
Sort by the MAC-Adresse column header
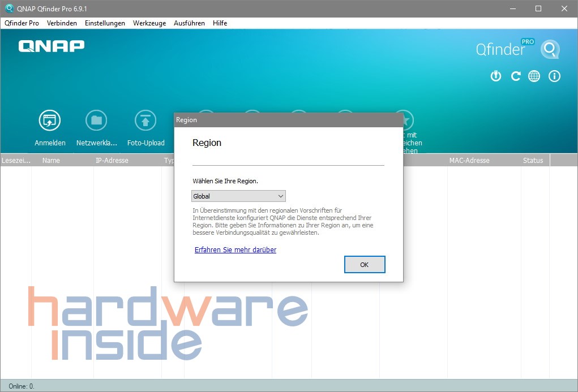484,160
